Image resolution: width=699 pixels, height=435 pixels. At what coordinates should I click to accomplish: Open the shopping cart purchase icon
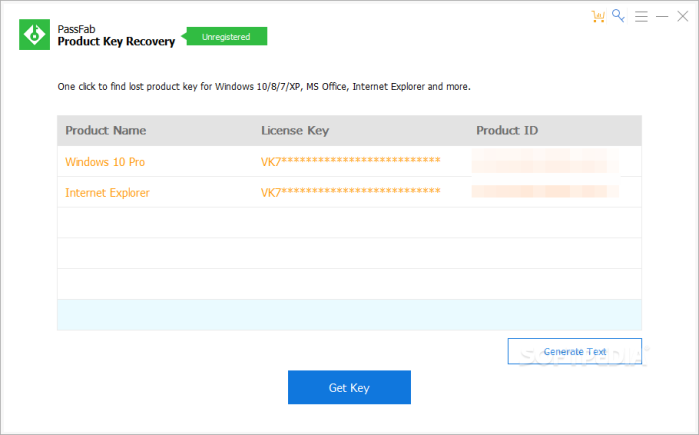click(x=598, y=16)
